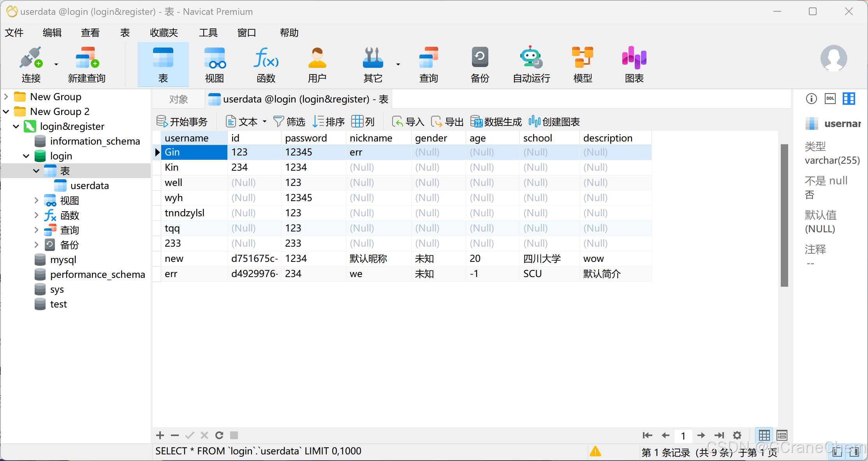Expand the 视图 tree node

coord(36,201)
